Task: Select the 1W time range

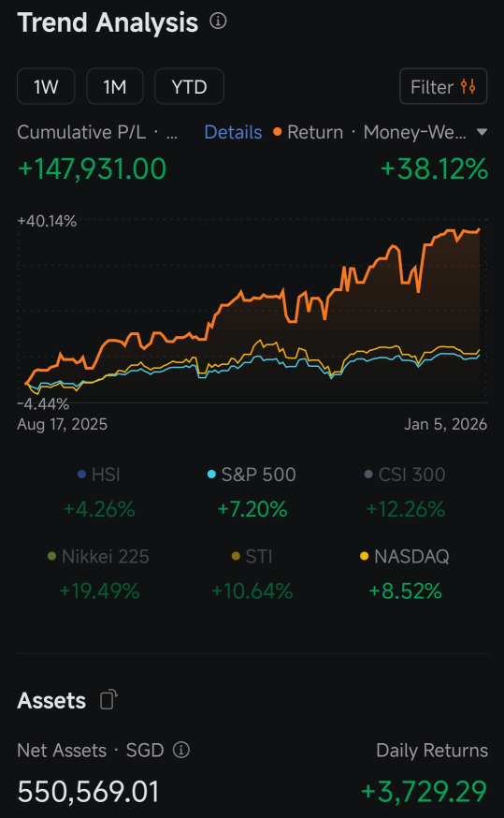Action: coord(46,86)
